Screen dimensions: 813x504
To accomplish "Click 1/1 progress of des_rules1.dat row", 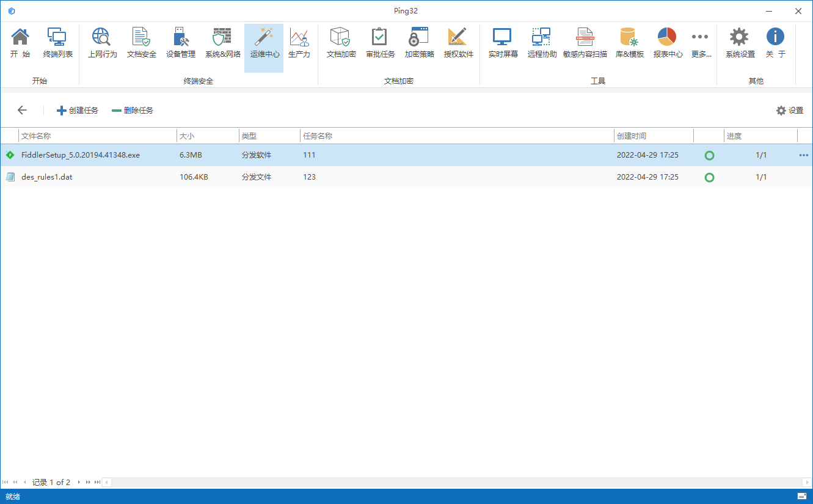I will [761, 177].
